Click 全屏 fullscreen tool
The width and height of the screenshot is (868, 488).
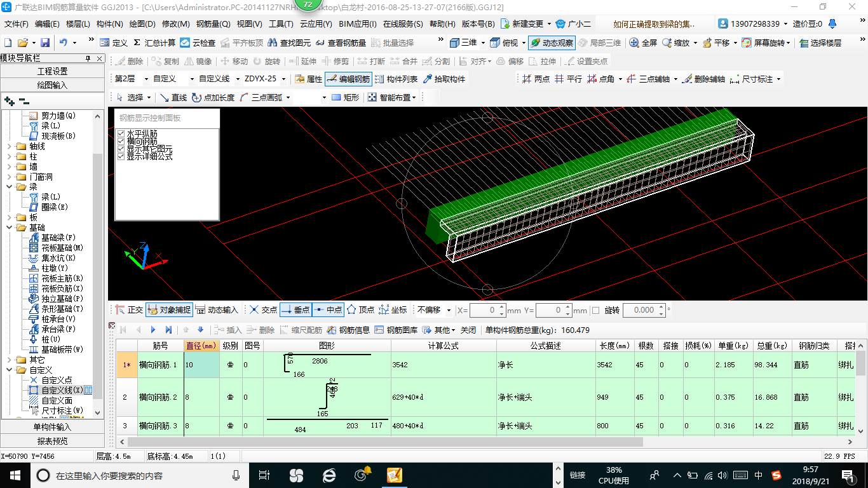[x=643, y=43]
